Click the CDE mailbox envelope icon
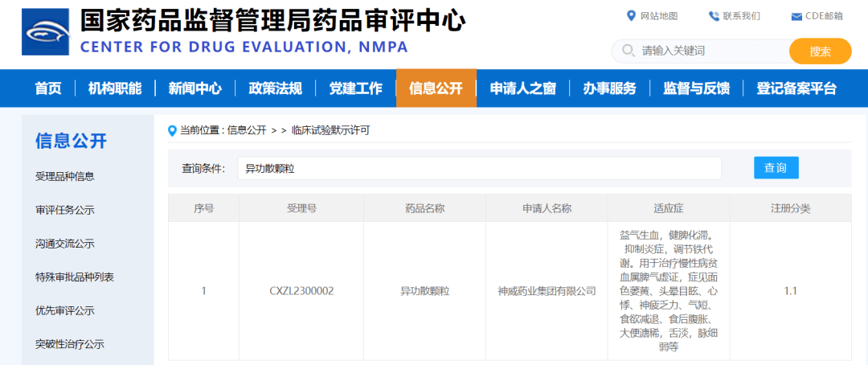The height and width of the screenshot is (365, 868). [796, 17]
